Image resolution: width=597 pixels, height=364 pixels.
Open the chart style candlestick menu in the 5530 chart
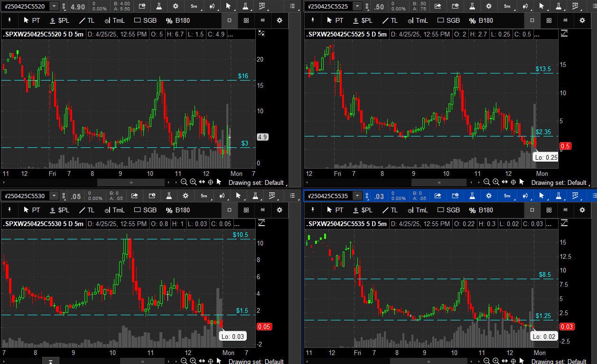tap(221, 196)
